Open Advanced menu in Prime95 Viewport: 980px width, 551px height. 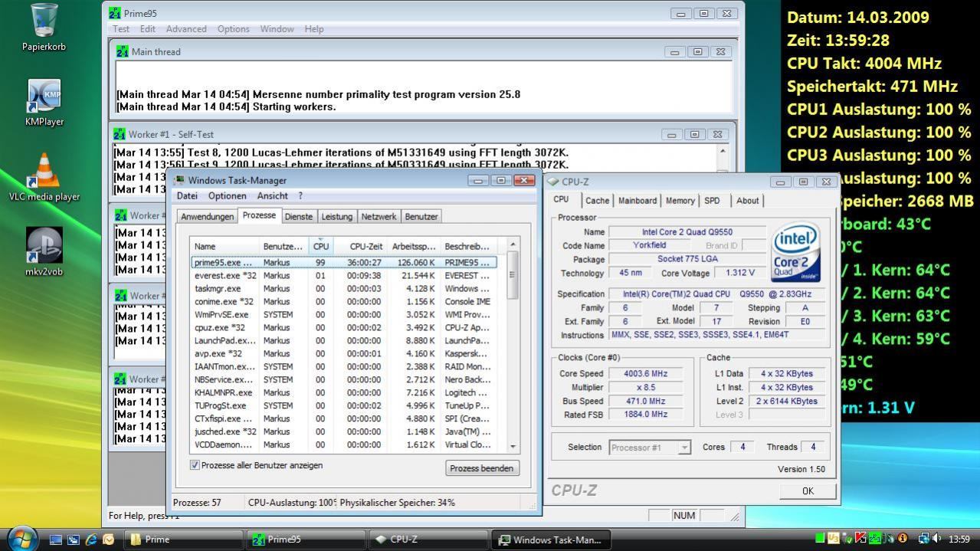click(x=186, y=29)
